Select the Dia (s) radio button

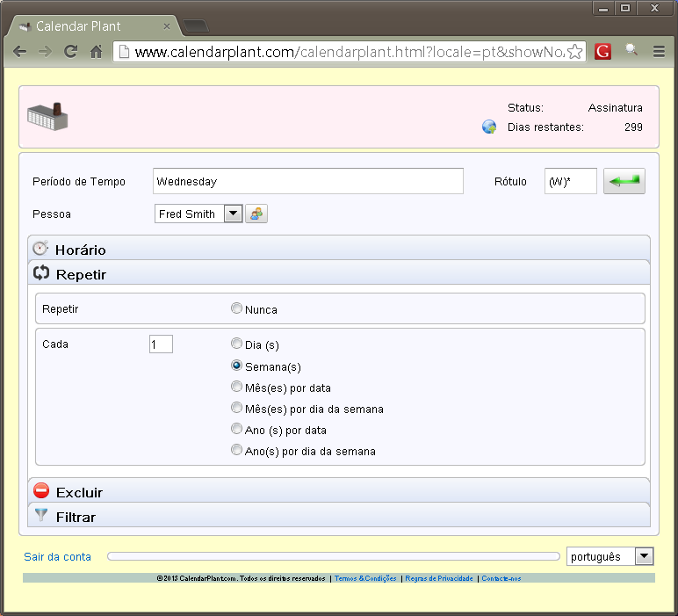[x=236, y=344]
